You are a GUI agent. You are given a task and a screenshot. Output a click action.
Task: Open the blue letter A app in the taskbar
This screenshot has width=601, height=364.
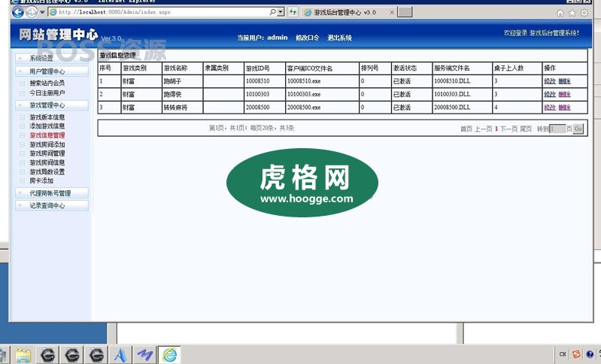click(x=120, y=355)
